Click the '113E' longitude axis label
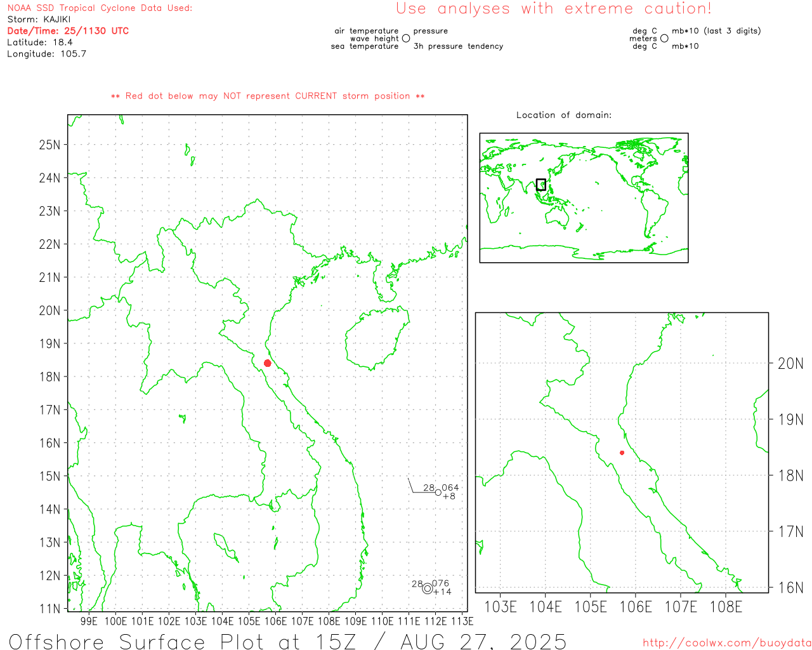 pyautogui.click(x=462, y=621)
